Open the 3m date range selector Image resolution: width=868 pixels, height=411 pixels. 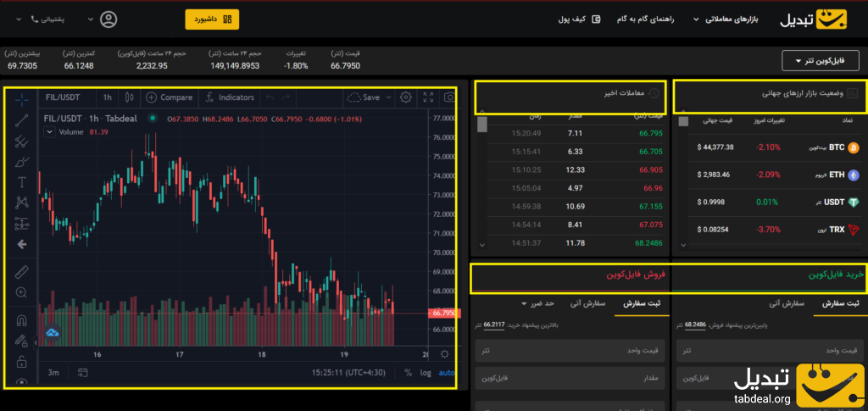[53, 372]
